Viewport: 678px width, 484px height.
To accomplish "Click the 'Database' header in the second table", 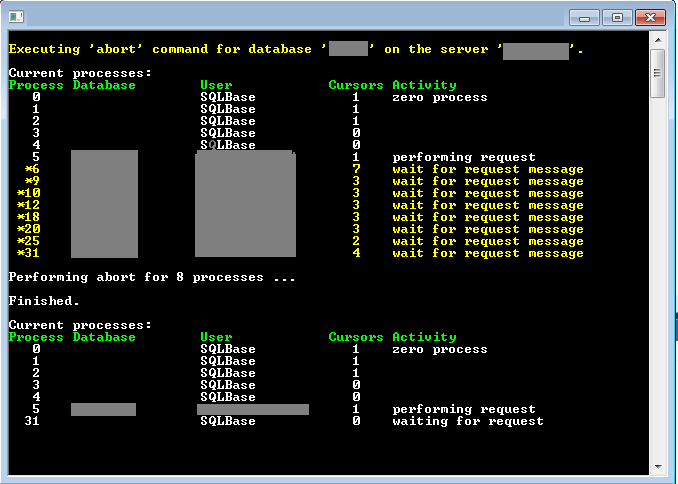I will pyautogui.click(x=104, y=337).
